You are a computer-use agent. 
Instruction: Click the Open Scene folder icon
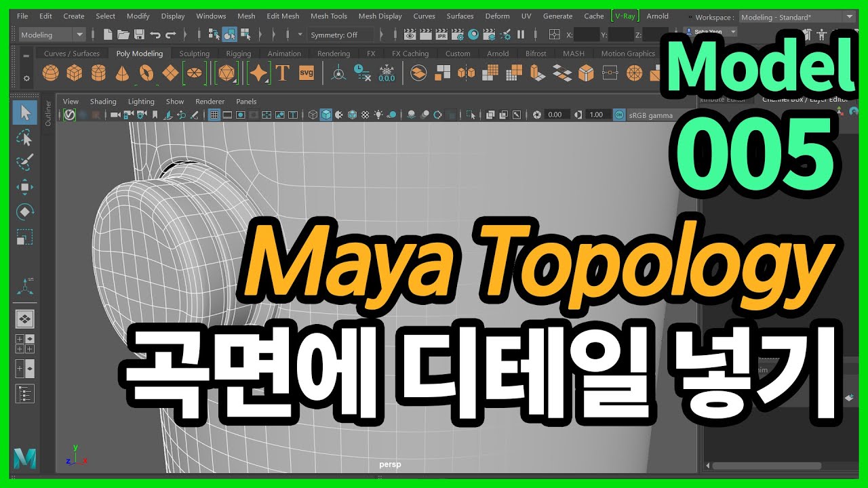click(123, 34)
